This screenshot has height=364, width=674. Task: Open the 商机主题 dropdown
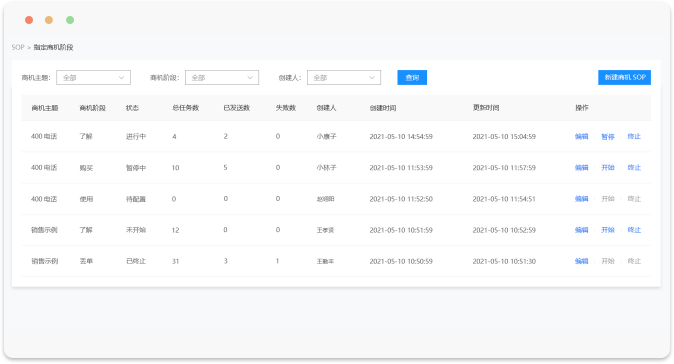[x=93, y=78]
